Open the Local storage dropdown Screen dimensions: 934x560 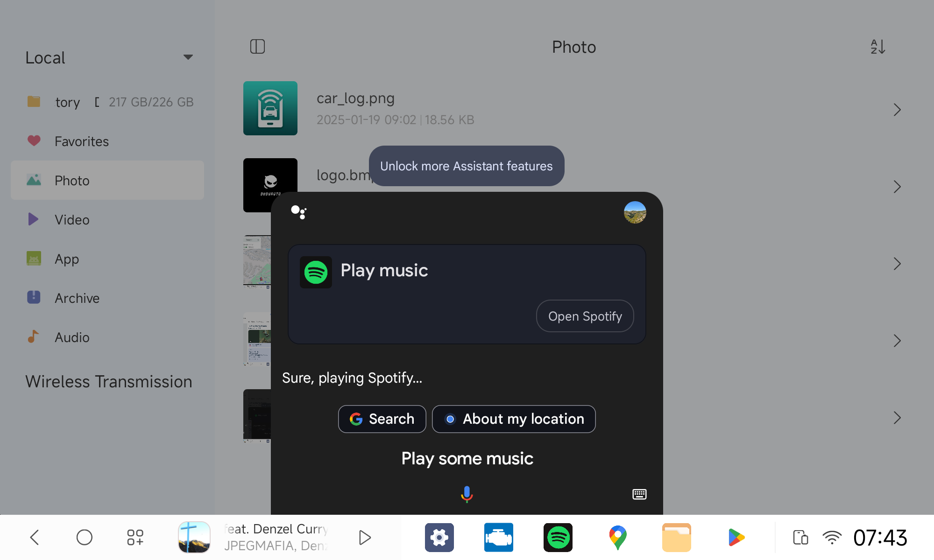(x=188, y=57)
